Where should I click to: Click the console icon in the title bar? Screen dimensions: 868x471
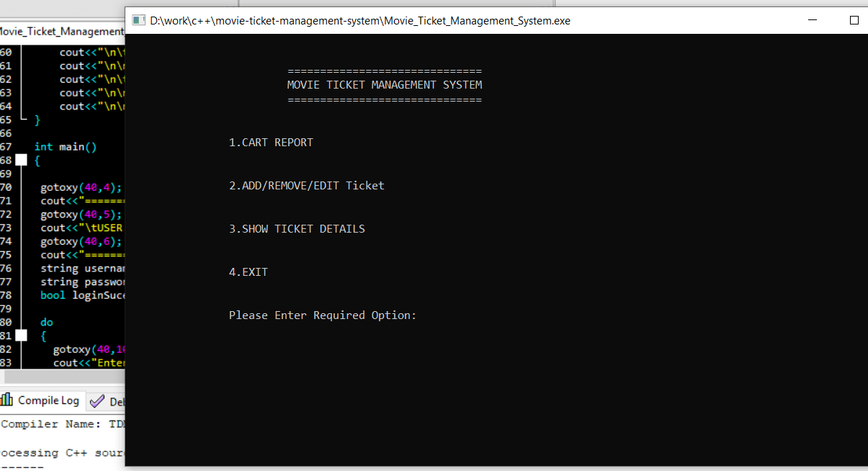(138, 20)
